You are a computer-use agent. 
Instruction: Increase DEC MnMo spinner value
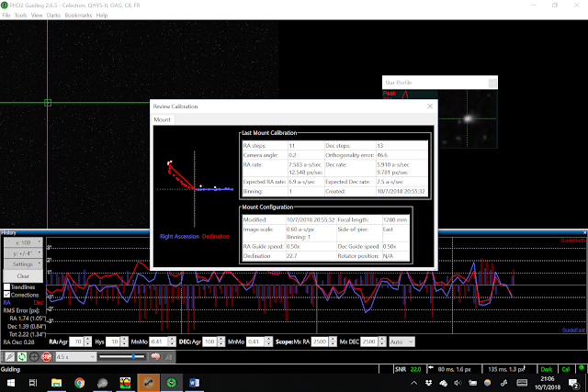pos(268,339)
